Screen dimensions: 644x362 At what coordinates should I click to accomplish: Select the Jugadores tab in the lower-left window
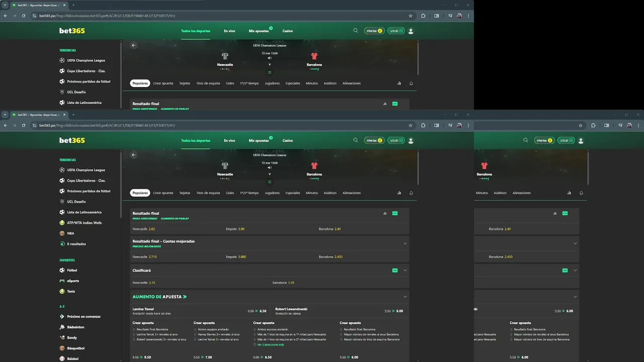272,193
